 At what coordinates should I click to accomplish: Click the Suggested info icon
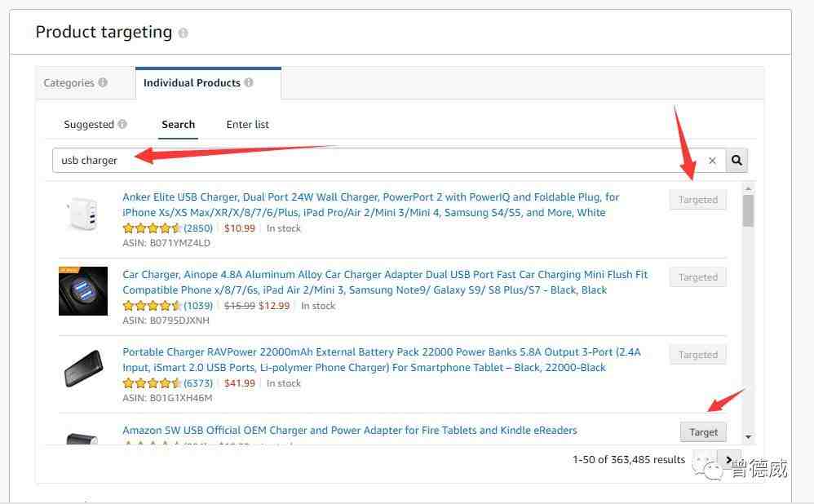coord(122,124)
